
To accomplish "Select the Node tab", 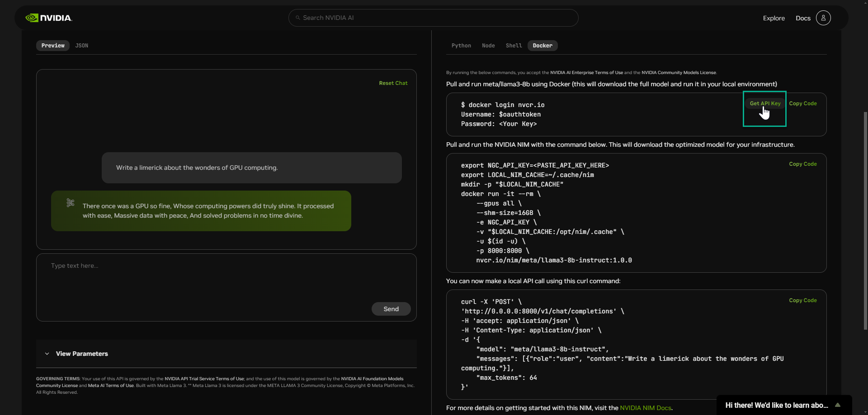I will point(488,46).
